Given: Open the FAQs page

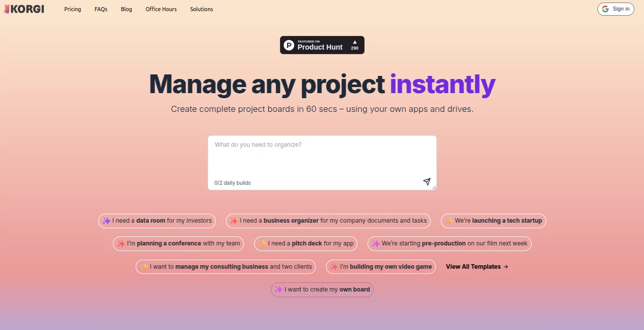Looking at the screenshot, I should click(101, 9).
